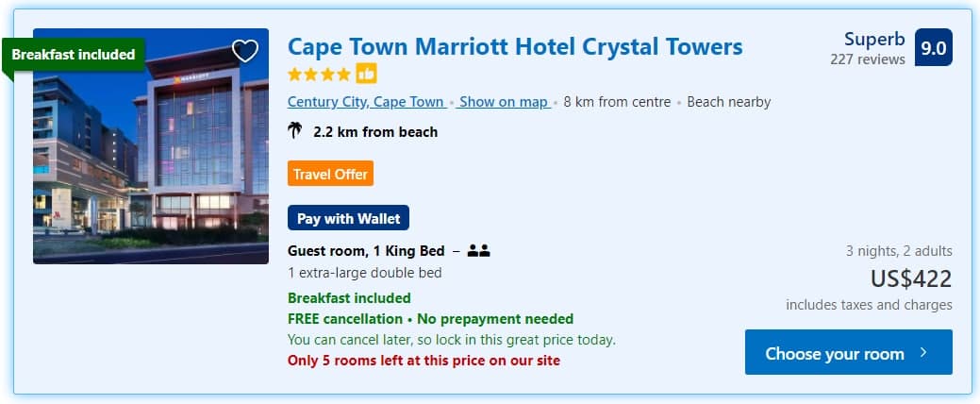980x404 pixels.
Task: Click the four-star rating icons
Action: tap(319, 74)
